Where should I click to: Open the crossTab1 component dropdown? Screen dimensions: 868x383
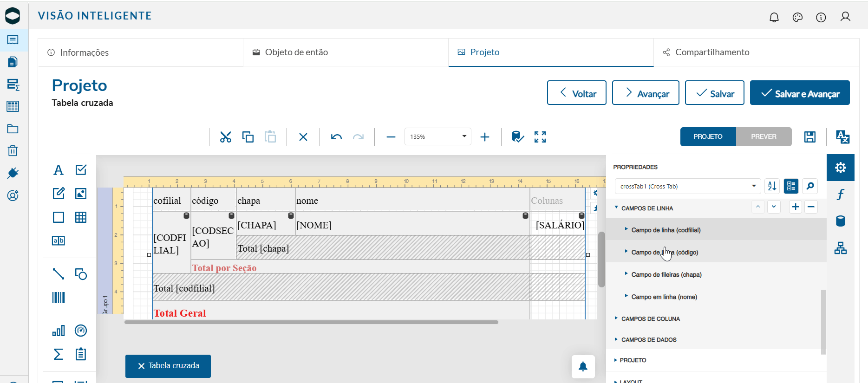[688, 186]
